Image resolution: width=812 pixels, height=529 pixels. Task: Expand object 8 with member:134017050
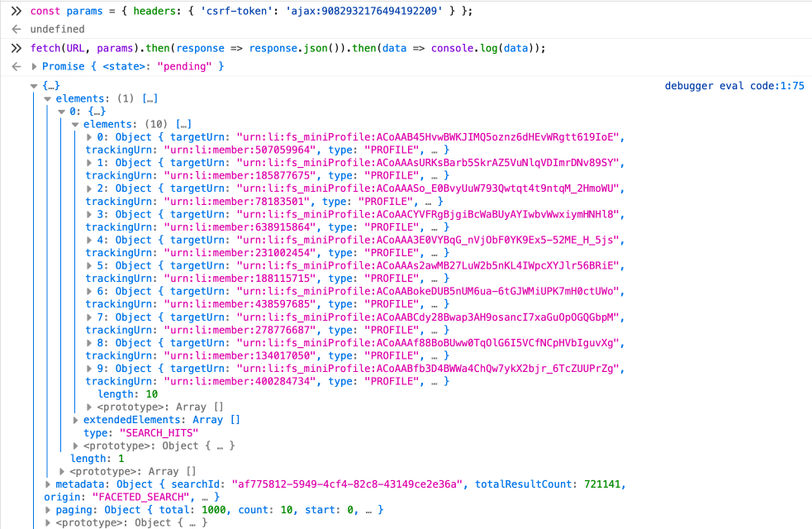[x=89, y=343]
